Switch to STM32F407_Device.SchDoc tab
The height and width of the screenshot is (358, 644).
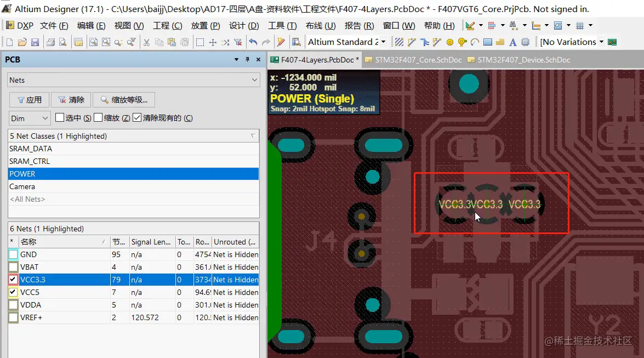(519, 60)
